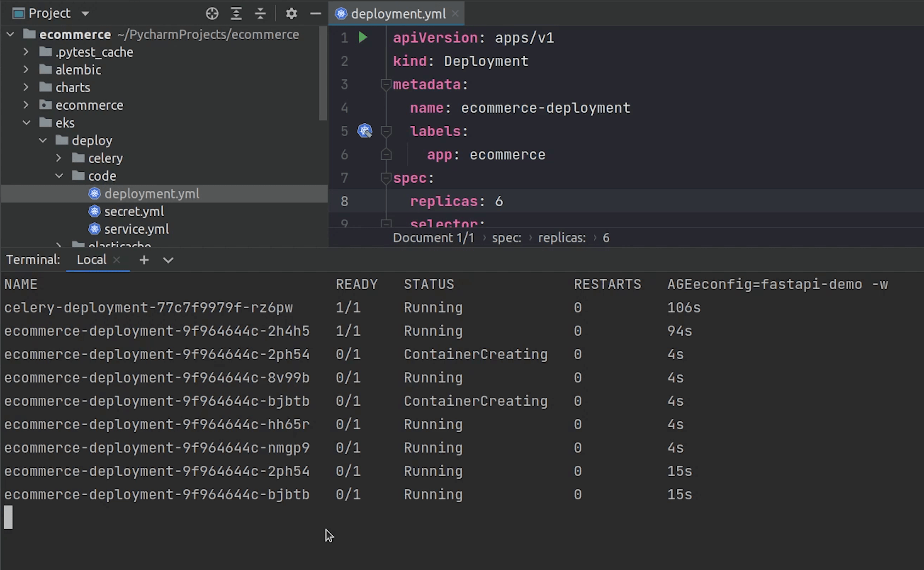Open secret.yml in project tree

[134, 211]
